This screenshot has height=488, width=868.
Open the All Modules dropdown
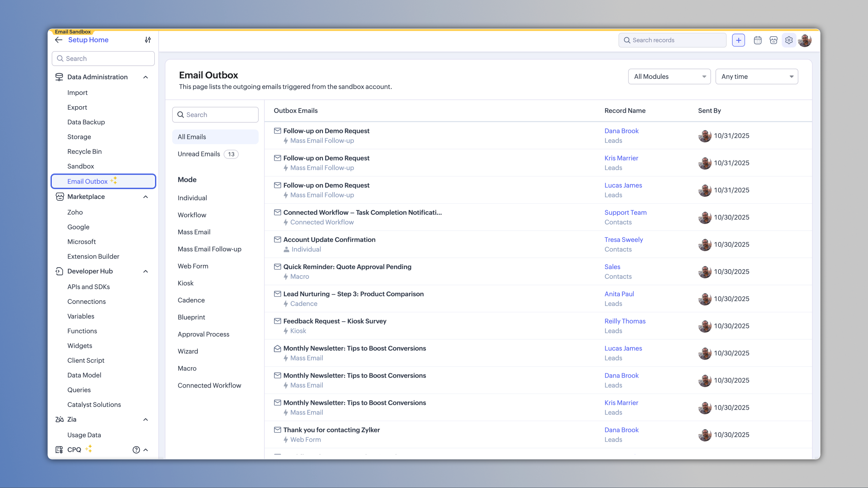click(669, 77)
